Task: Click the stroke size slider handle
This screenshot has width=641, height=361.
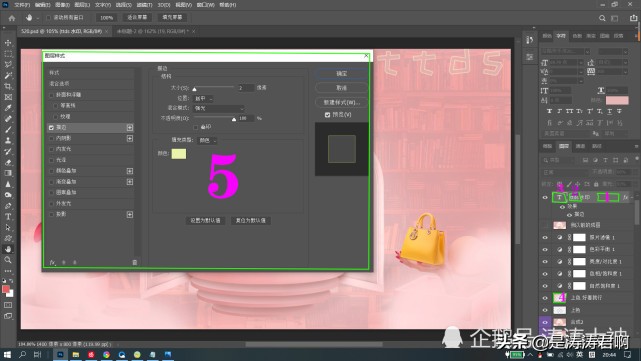Action: [195, 89]
